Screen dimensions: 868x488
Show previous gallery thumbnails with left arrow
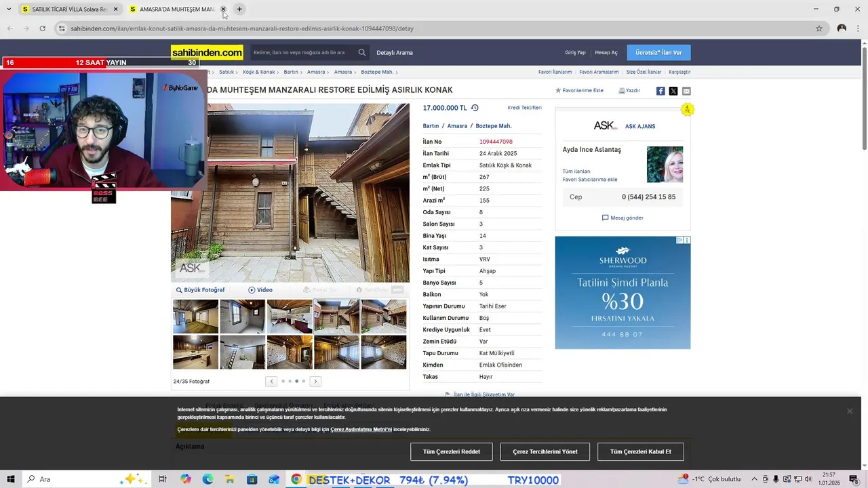point(271,382)
